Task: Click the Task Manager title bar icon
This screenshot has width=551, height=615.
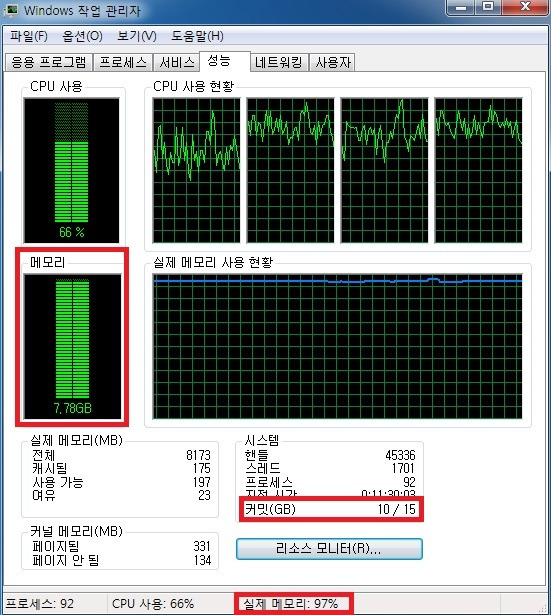Action: coord(9,10)
